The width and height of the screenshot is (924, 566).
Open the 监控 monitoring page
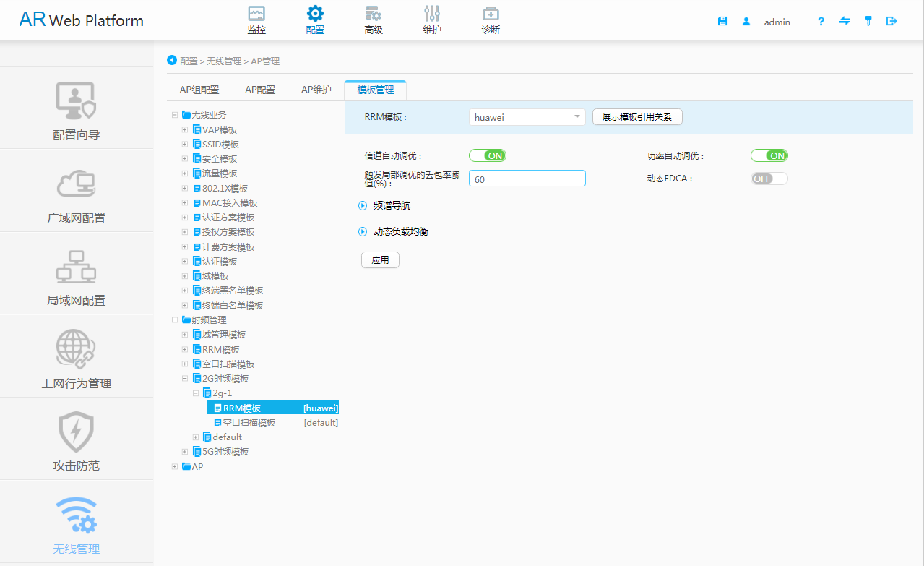point(256,18)
